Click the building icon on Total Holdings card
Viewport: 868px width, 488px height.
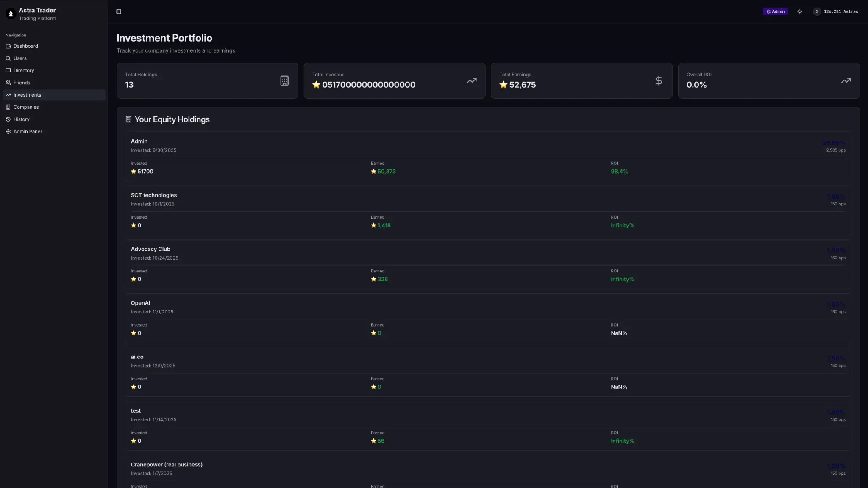(x=284, y=80)
